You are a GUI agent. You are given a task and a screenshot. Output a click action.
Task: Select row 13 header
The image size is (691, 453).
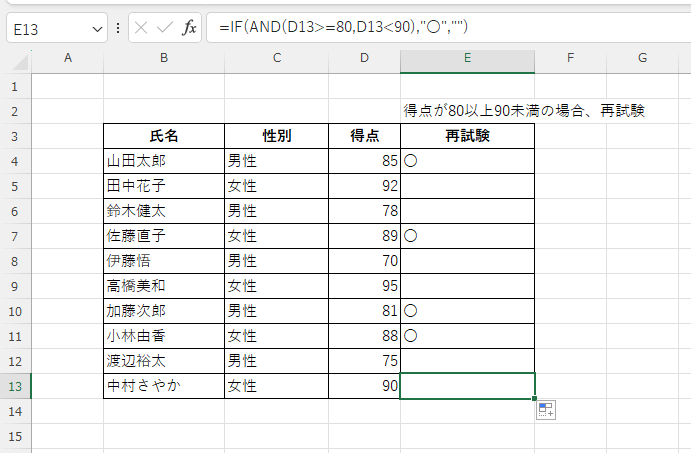click(15, 386)
